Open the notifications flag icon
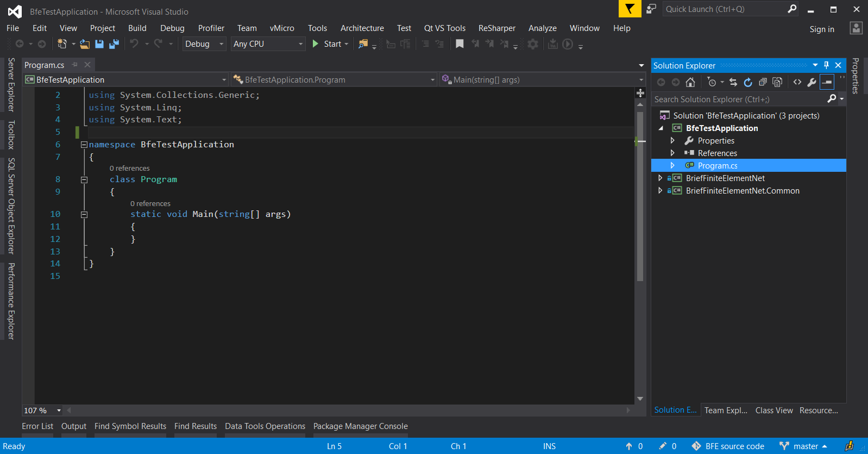 tap(630, 9)
